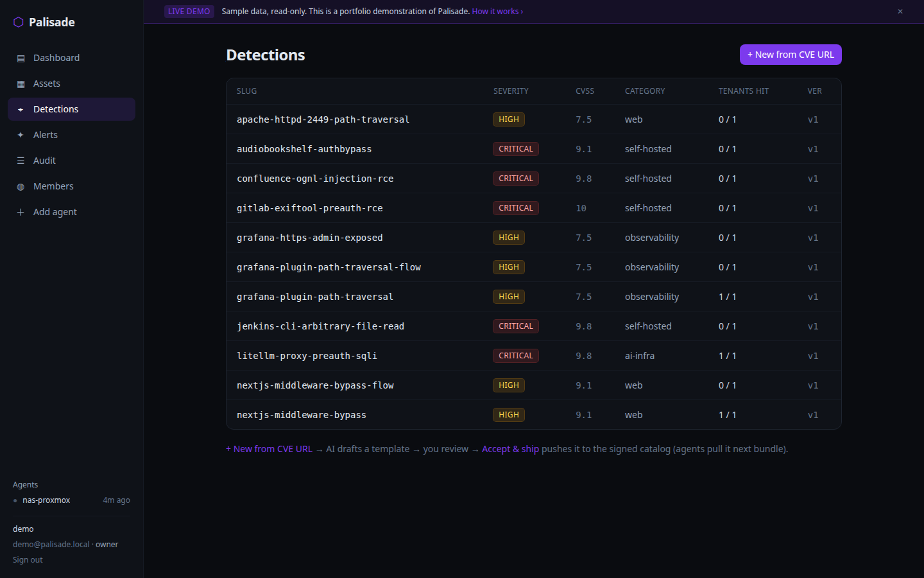Click the CVSS 10 value for gitlab-exiftool
The width and height of the screenshot is (924, 578).
pyautogui.click(x=581, y=208)
